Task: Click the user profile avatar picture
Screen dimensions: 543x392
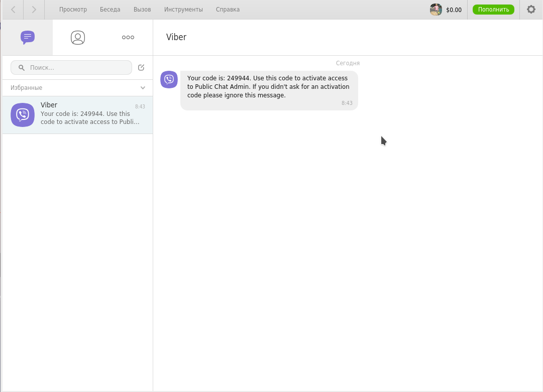Action: click(436, 10)
